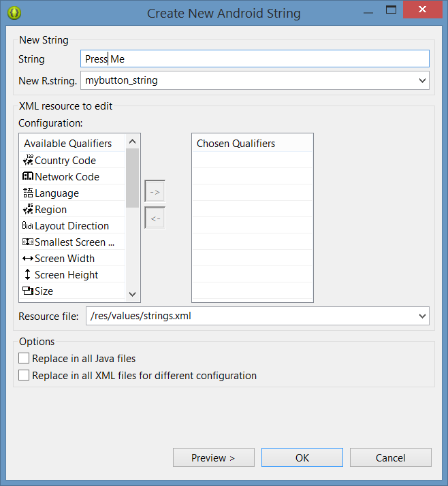Minimize the dialog window
The image size is (448, 486).
368,12
